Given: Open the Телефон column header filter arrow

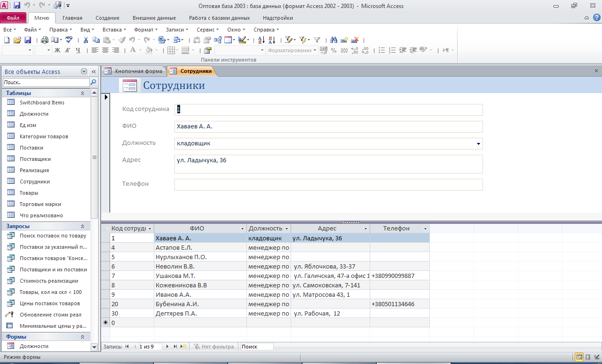Looking at the screenshot, I should tap(426, 229).
